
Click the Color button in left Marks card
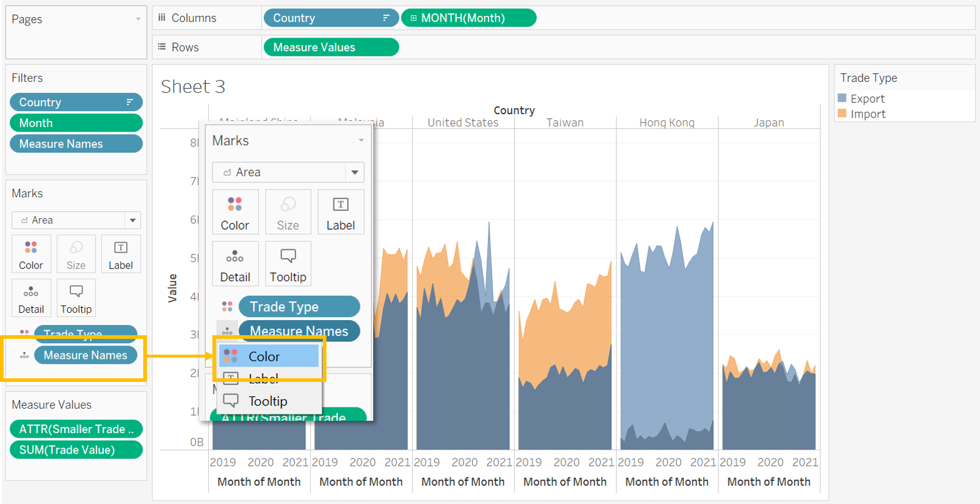pos(31,254)
